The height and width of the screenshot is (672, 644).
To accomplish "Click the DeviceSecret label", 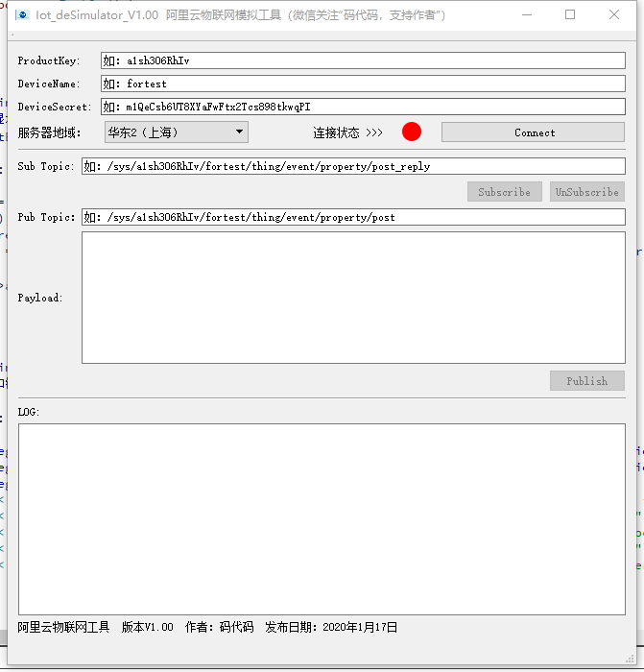I will point(55,108).
